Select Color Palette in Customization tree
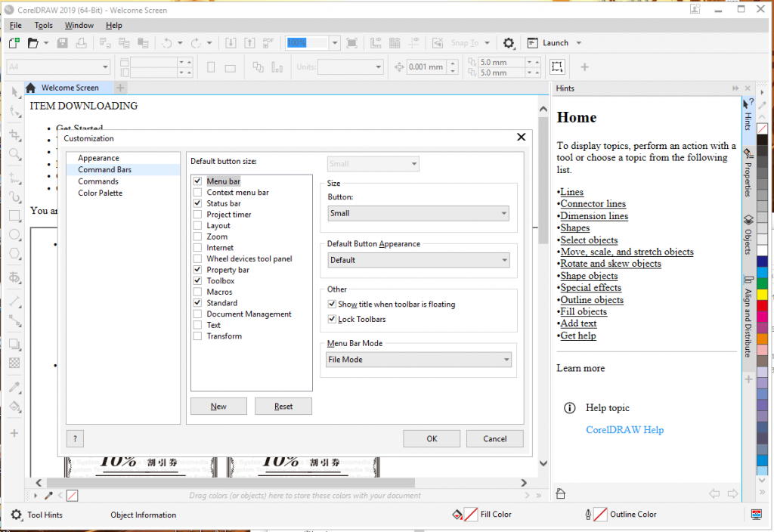Viewport: 774px width, 532px height. click(101, 193)
